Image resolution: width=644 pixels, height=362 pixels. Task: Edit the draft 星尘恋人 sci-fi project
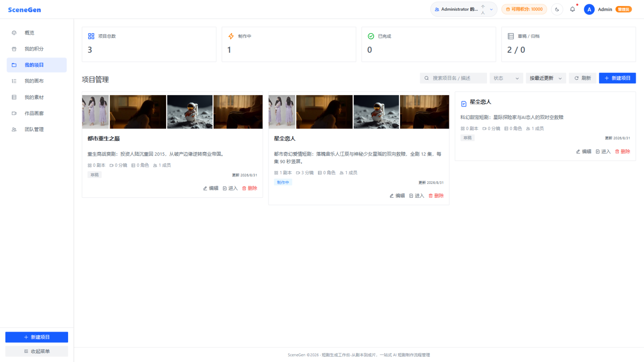pos(584,152)
